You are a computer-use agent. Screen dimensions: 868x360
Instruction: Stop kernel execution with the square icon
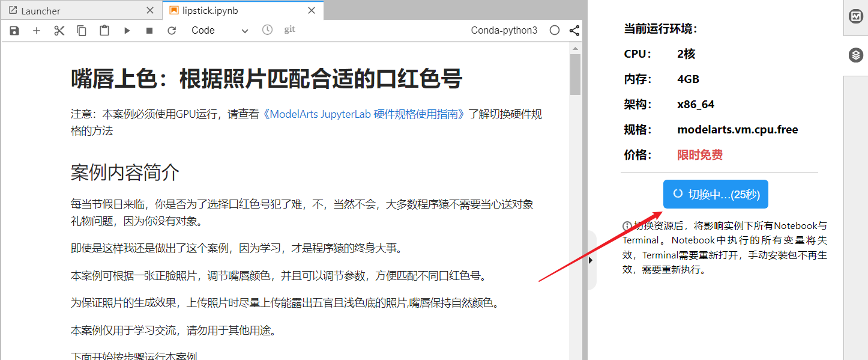click(149, 31)
